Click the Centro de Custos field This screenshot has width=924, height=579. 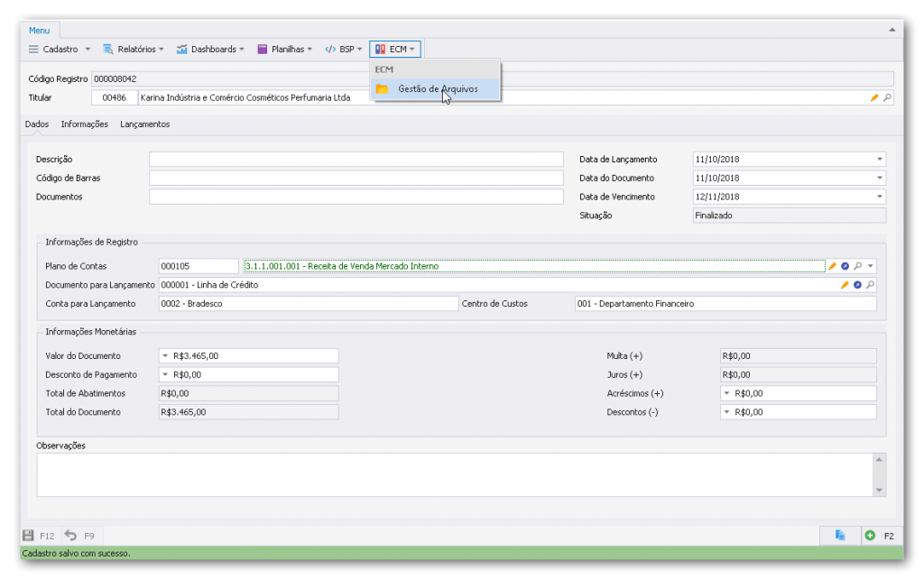click(725, 304)
